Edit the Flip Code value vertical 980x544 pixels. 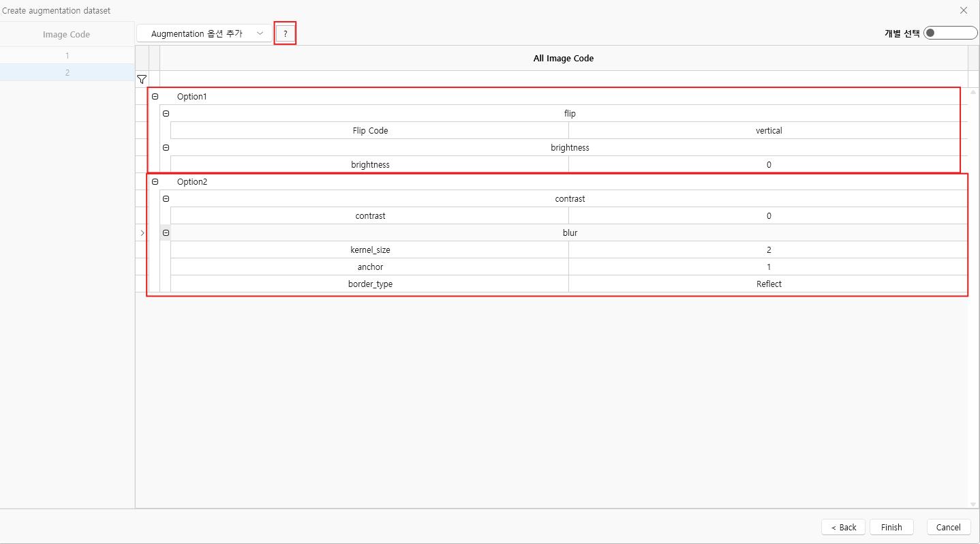click(768, 131)
